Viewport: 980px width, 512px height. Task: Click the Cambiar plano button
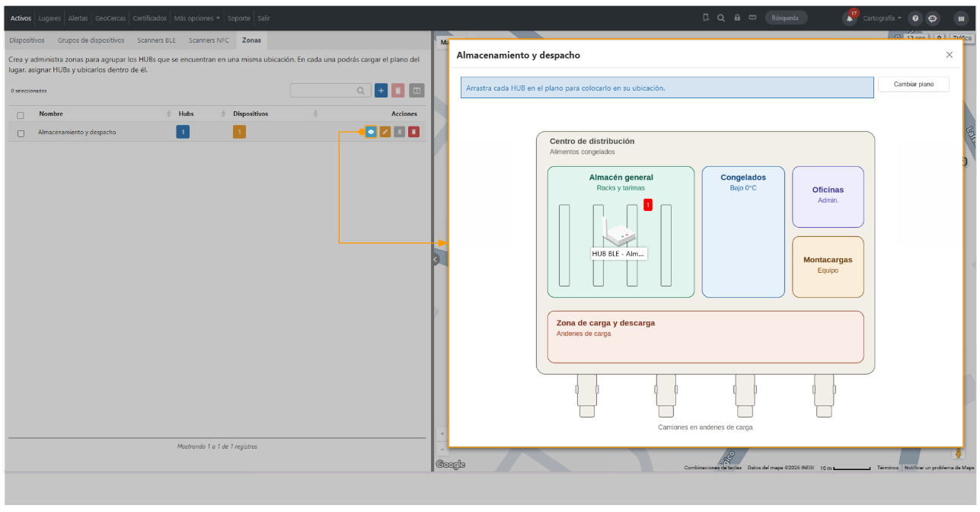click(x=914, y=85)
